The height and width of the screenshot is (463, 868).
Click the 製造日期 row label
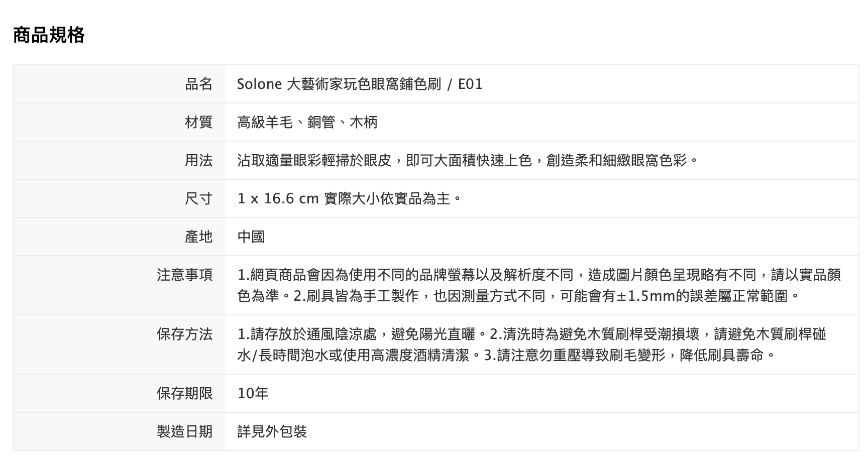coord(184,431)
